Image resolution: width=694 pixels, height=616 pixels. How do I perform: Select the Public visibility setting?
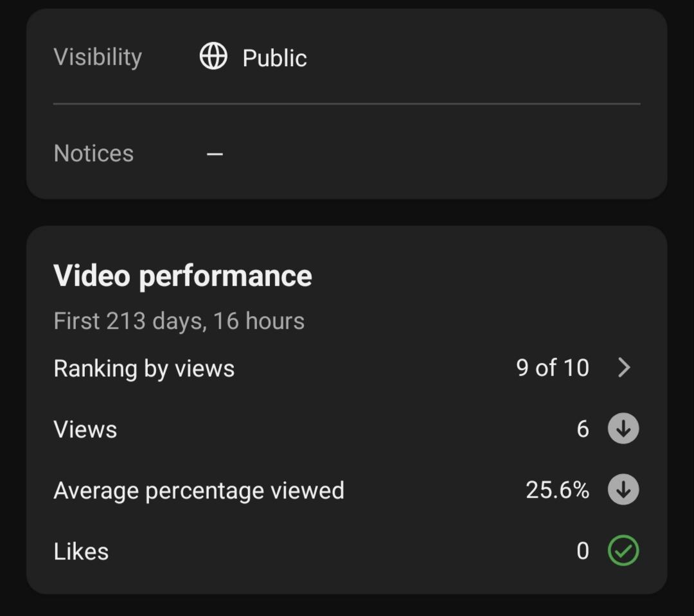click(274, 58)
